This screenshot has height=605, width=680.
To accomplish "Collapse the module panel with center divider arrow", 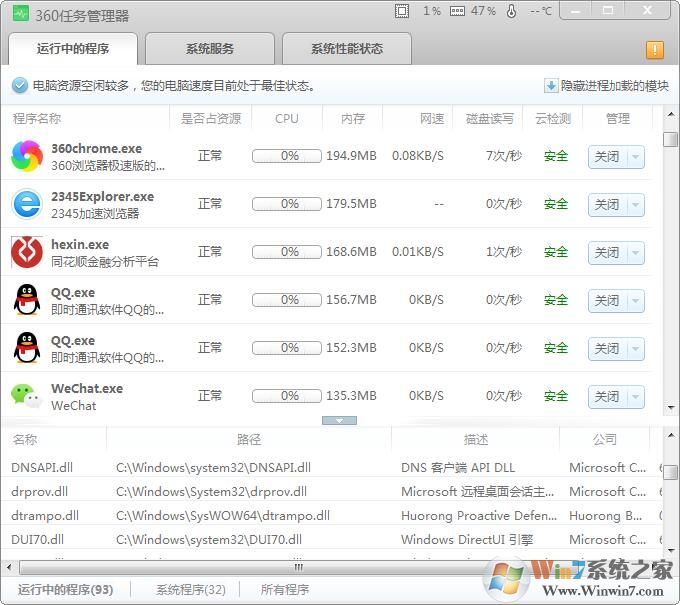I will (x=339, y=421).
